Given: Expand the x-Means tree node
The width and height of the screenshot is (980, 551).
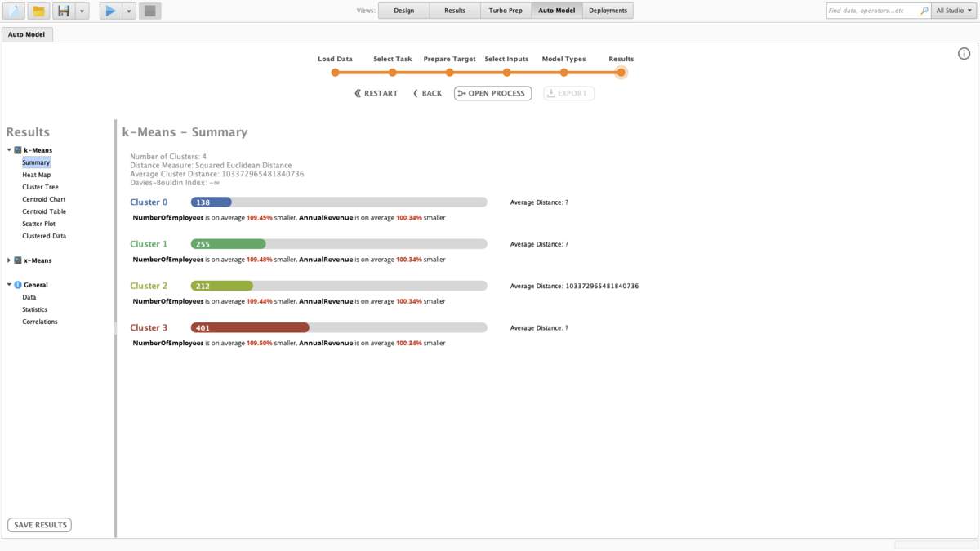Looking at the screenshot, I should click(x=9, y=260).
